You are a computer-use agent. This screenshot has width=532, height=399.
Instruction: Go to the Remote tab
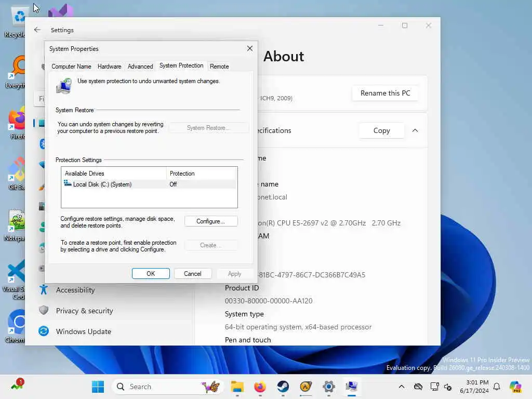(x=219, y=66)
